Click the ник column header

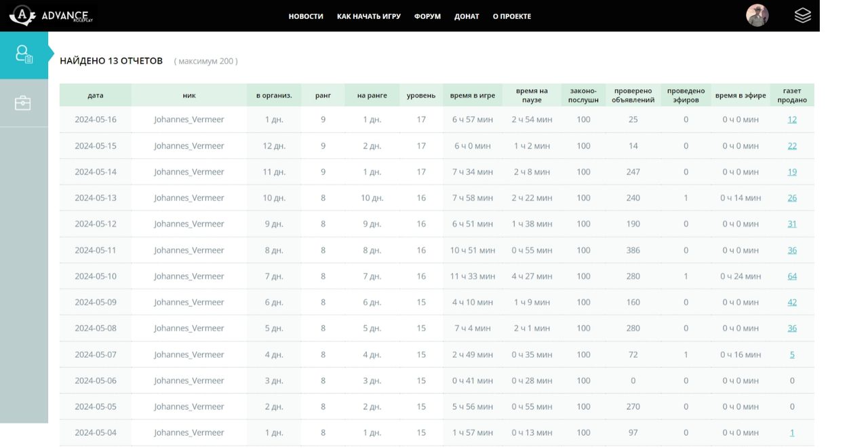pos(189,95)
